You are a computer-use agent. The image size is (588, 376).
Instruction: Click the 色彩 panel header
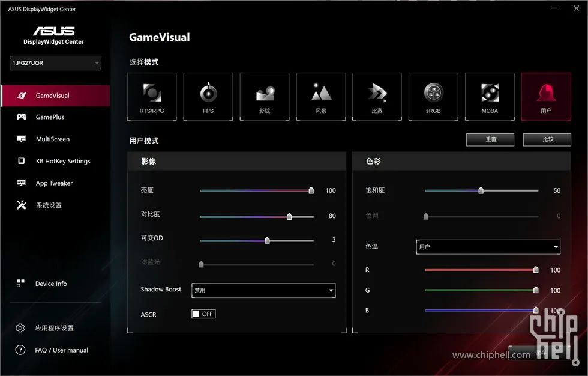tap(461, 162)
